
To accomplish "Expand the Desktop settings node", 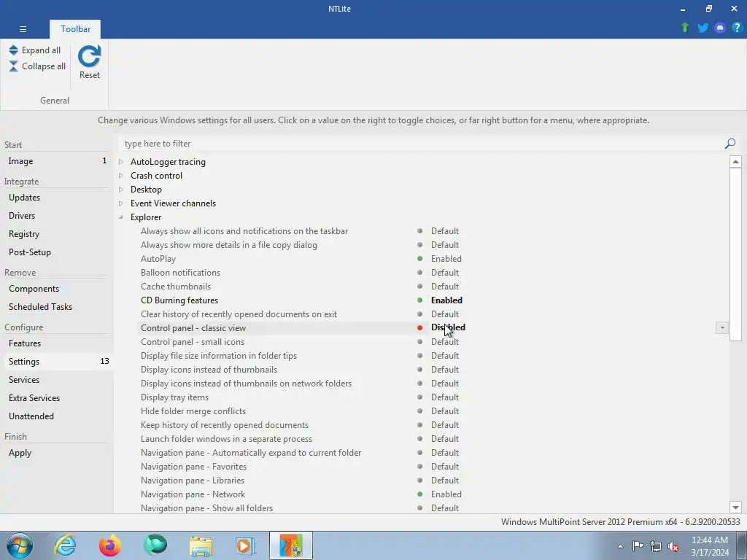I will pos(121,190).
